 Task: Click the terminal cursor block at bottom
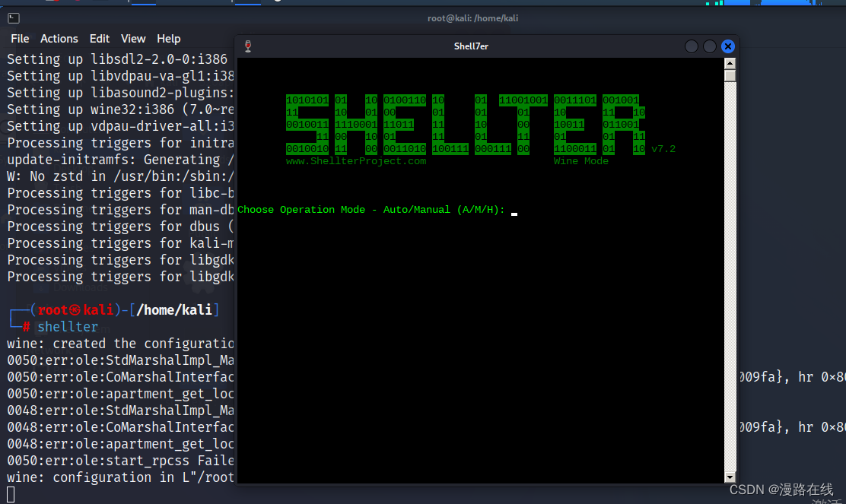tap(11, 494)
